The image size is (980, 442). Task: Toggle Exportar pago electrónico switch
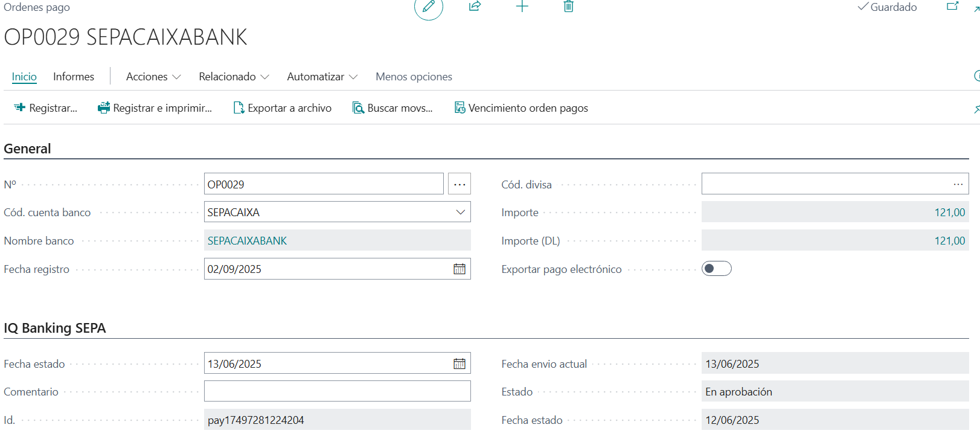[x=716, y=269]
